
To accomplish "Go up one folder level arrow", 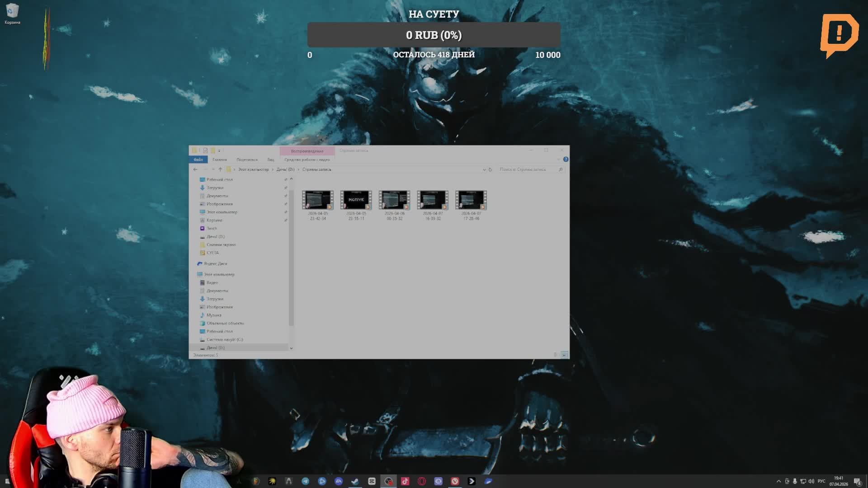I will pos(220,169).
